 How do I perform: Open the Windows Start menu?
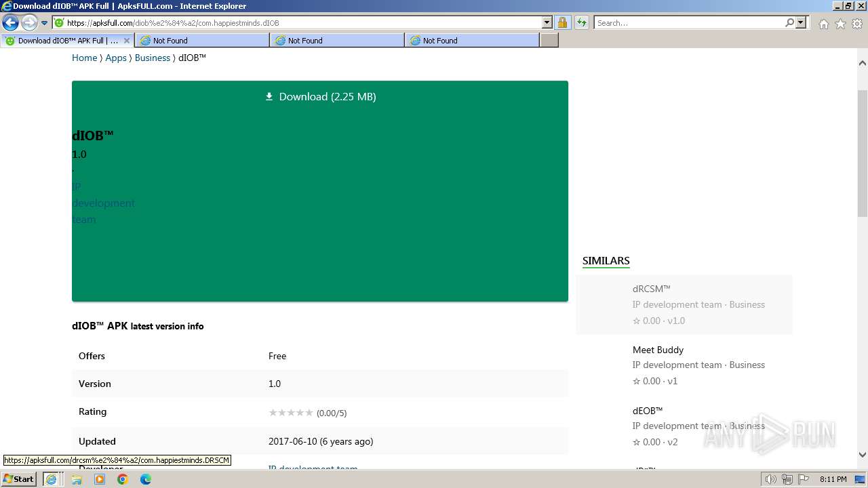(x=19, y=479)
